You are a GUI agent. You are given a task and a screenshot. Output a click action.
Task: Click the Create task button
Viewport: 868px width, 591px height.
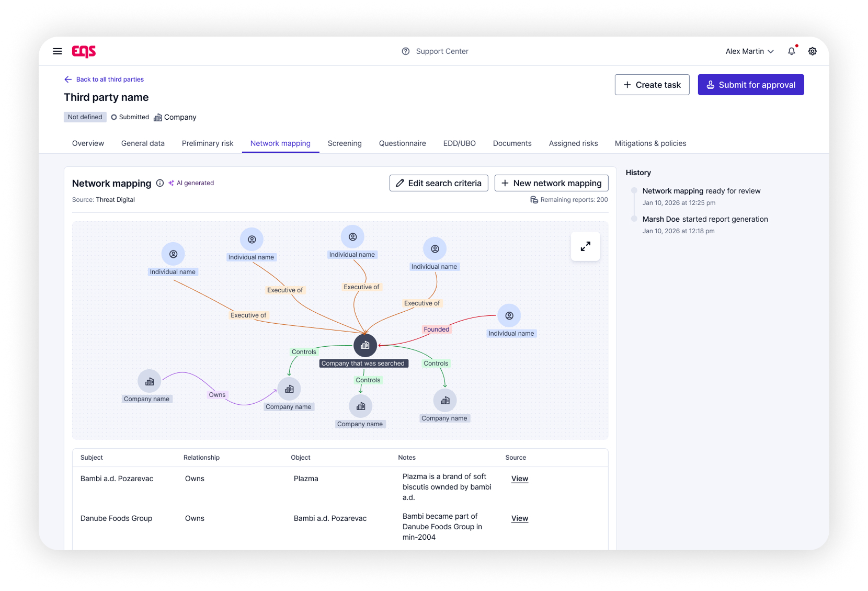click(652, 85)
